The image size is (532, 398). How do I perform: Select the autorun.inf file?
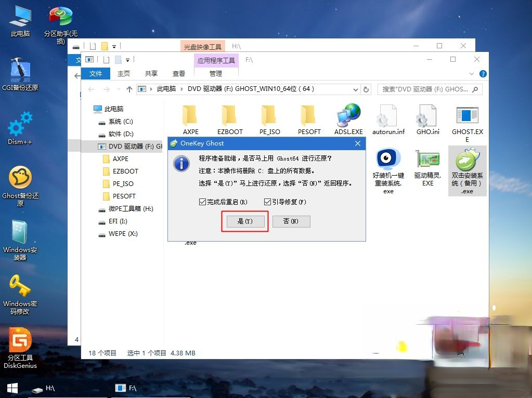tap(388, 120)
